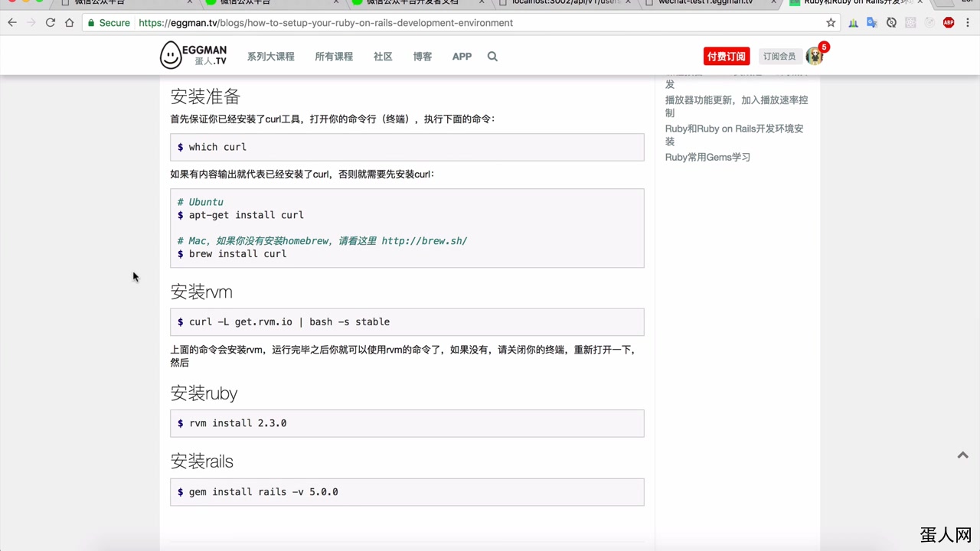Click the 安装ruby heading

tap(204, 393)
